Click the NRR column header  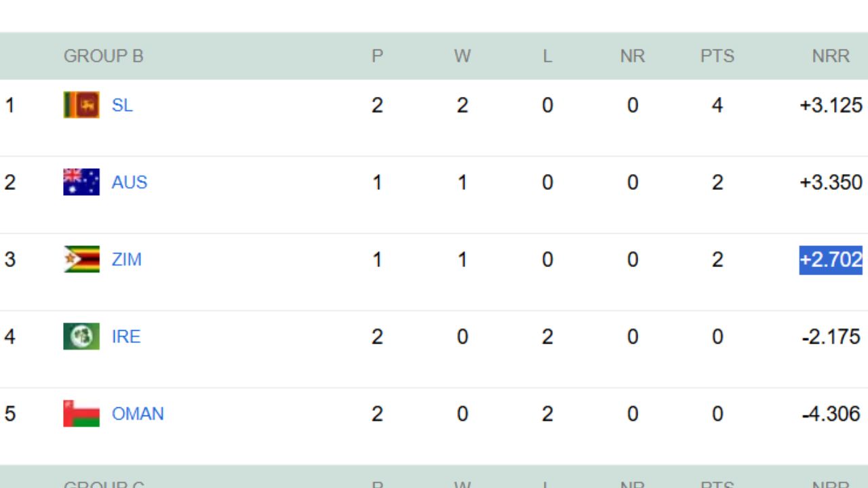[x=831, y=56]
